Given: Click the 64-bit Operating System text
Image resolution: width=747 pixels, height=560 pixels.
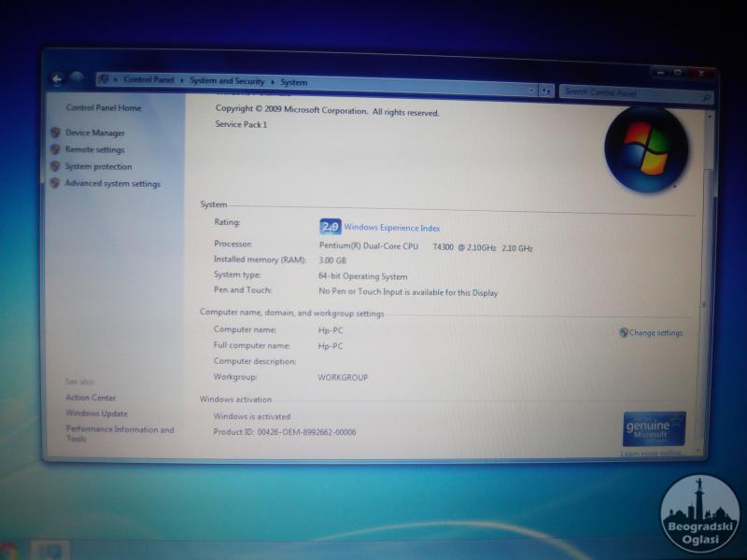Looking at the screenshot, I should [362, 276].
